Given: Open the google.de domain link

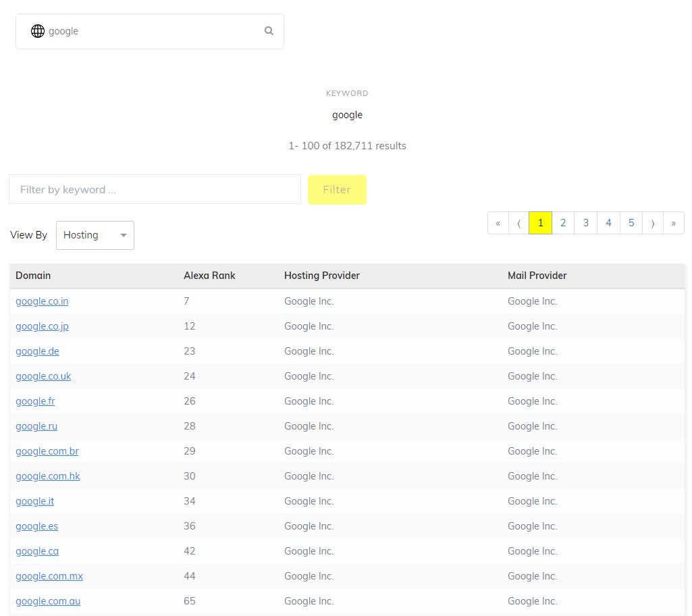Looking at the screenshot, I should point(38,351).
